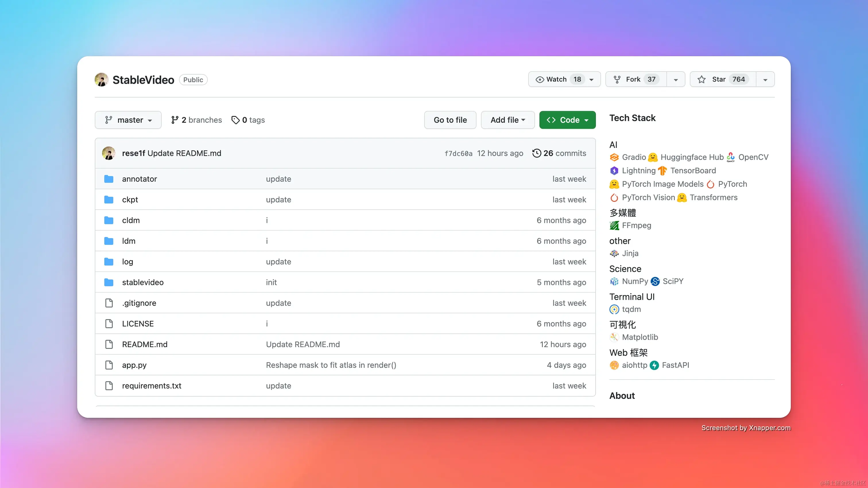
Task: Expand the Add file dropdown
Action: pos(507,120)
